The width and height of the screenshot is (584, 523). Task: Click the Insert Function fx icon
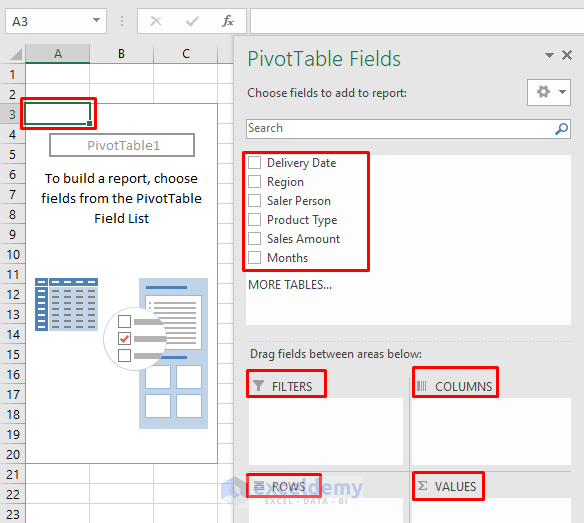pyautogui.click(x=228, y=21)
